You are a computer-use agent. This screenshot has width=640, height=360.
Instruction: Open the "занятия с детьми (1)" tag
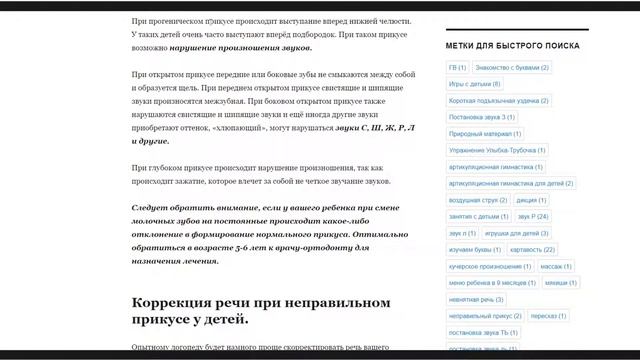(x=479, y=216)
